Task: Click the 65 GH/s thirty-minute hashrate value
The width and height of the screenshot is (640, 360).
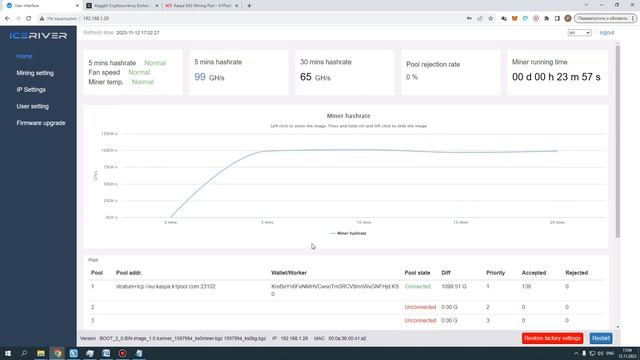Action: [315, 77]
